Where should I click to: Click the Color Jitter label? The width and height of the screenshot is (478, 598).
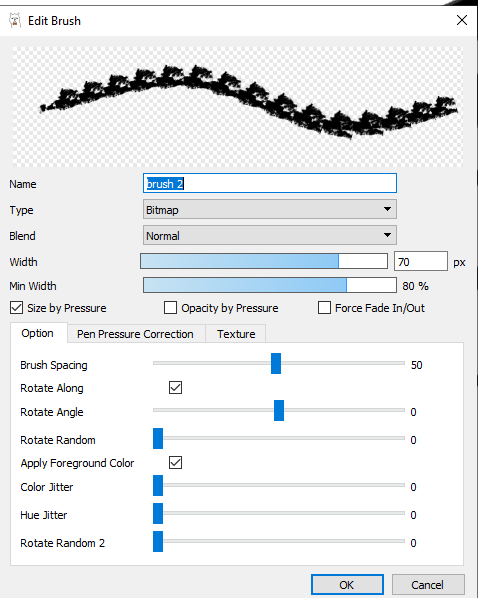(x=47, y=487)
